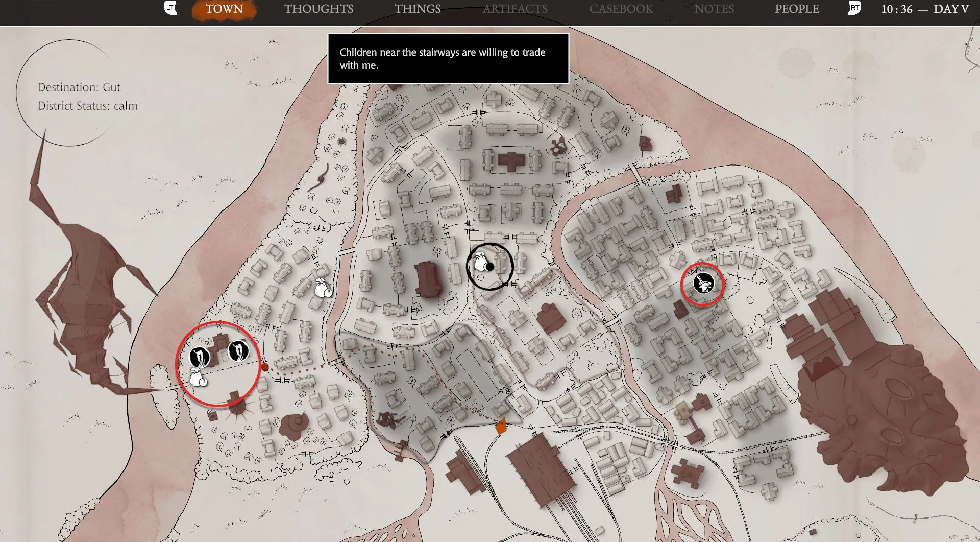Click the orange destination marker

click(x=501, y=426)
